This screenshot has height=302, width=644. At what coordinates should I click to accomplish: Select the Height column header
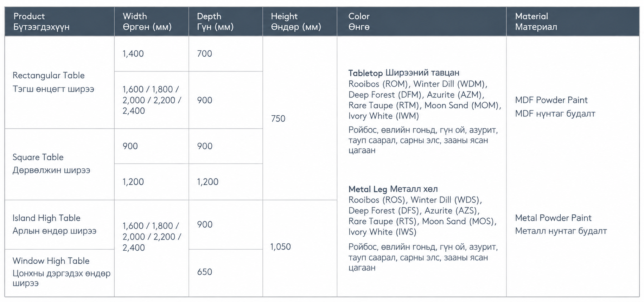(300, 21)
